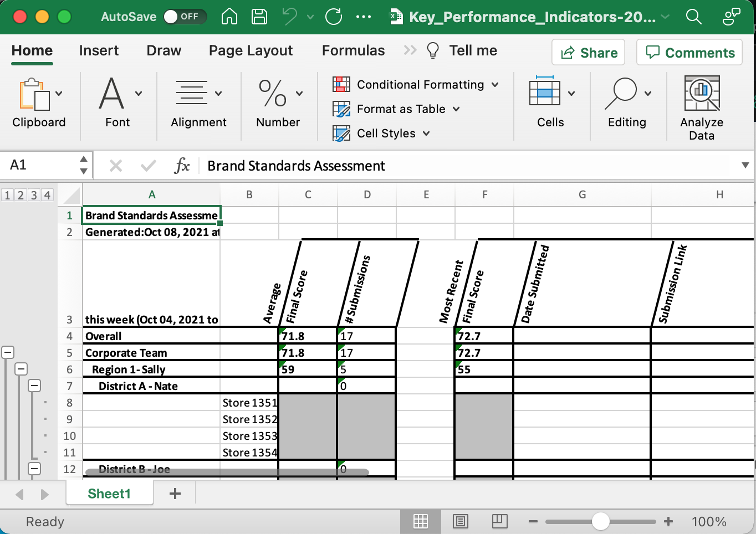
Task: Click the Save icon in title bar
Action: (259, 17)
